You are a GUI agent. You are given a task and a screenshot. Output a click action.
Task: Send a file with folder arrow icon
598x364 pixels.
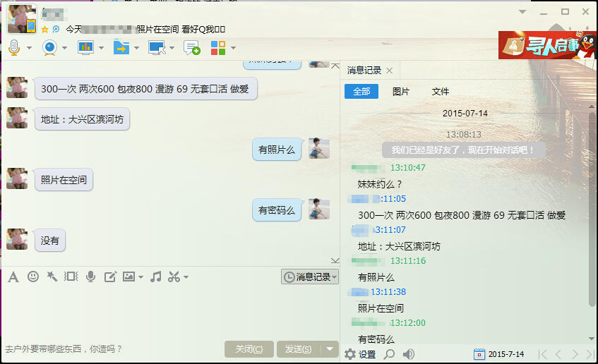tap(121, 48)
